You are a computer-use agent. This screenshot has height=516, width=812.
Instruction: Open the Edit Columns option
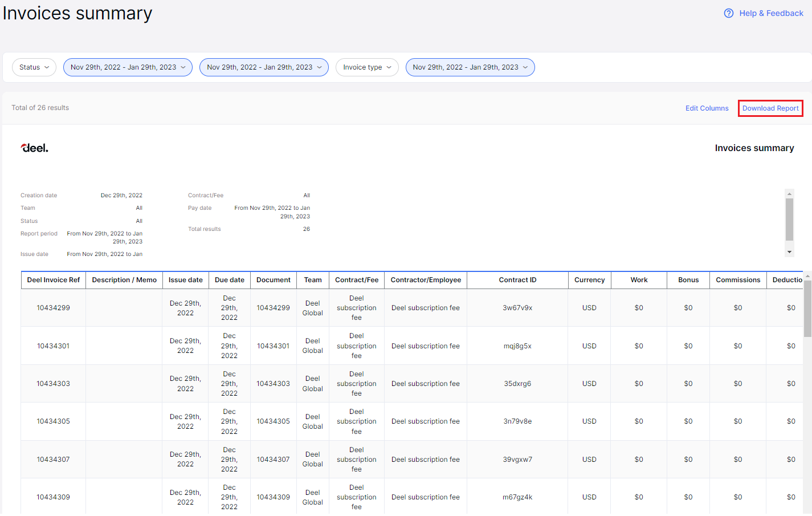pos(707,108)
